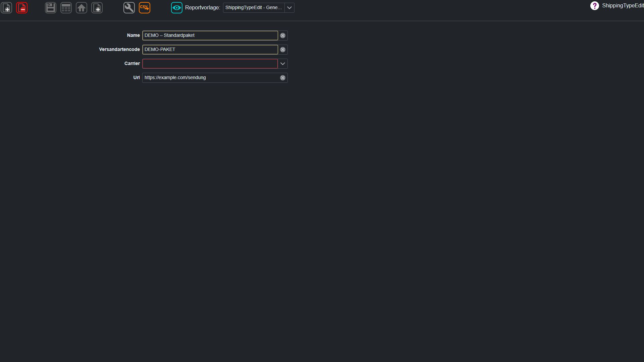Save with the floppy disk icon
644x362 pixels.
(x=51, y=8)
